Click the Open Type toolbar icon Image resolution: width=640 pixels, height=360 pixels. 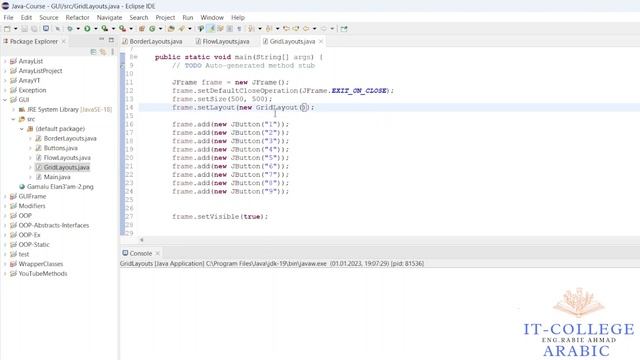[171, 29]
